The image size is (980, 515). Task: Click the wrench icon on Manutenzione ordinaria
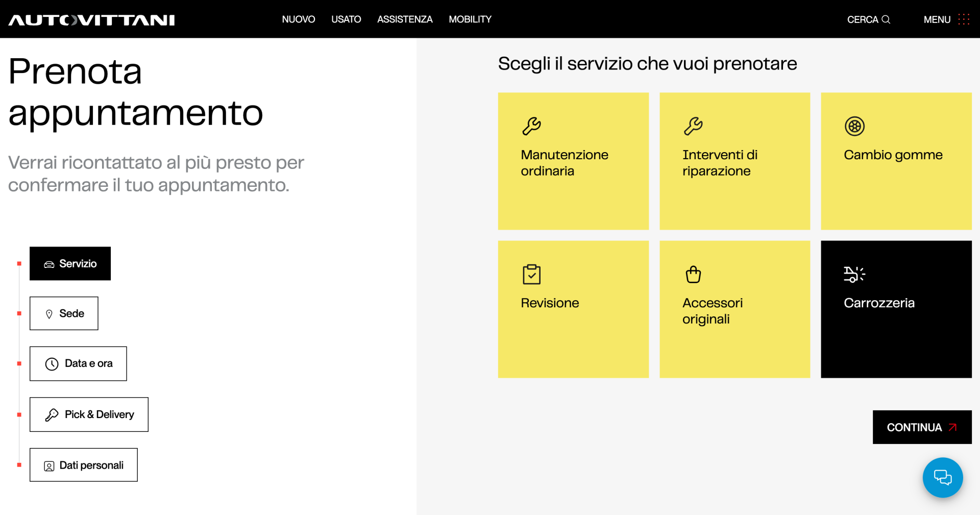click(531, 126)
